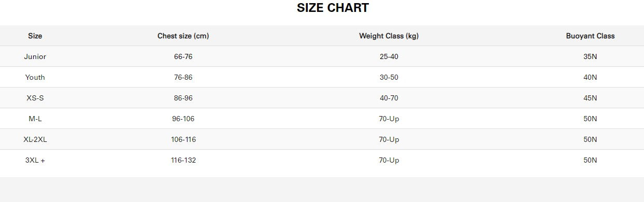Image resolution: width=644 pixels, height=202 pixels.
Task: Click the 40N buoyant class value
Action: pyautogui.click(x=590, y=77)
